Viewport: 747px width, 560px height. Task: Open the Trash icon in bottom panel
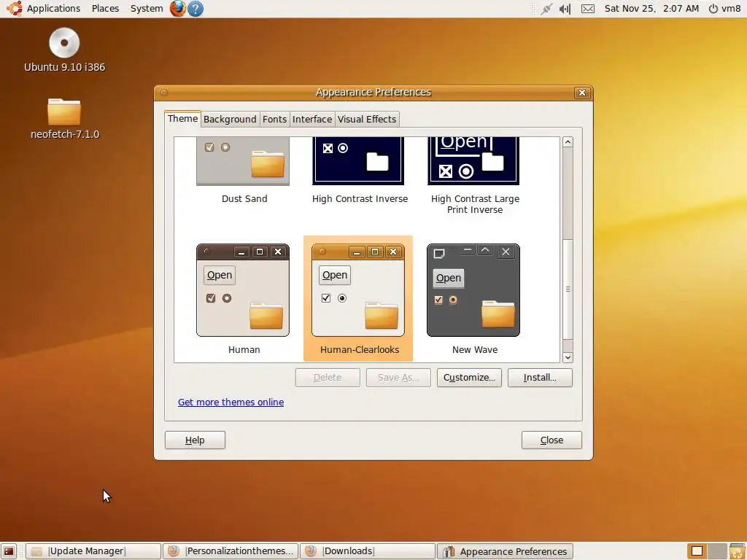click(738, 551)
